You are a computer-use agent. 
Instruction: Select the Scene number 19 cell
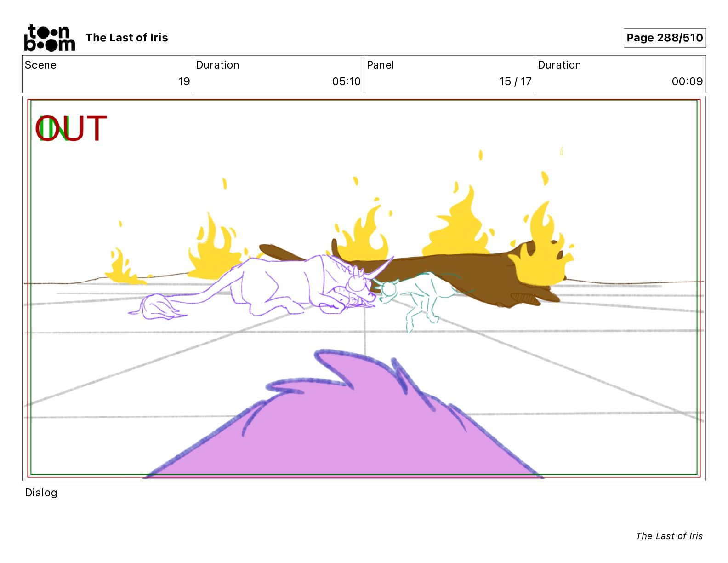pyautogui.click(x=108, y=74)
